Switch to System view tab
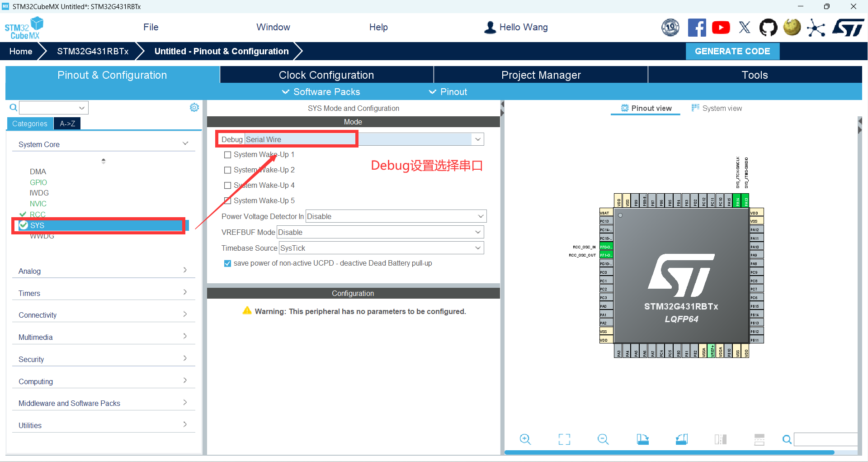 tap(717, 108)
